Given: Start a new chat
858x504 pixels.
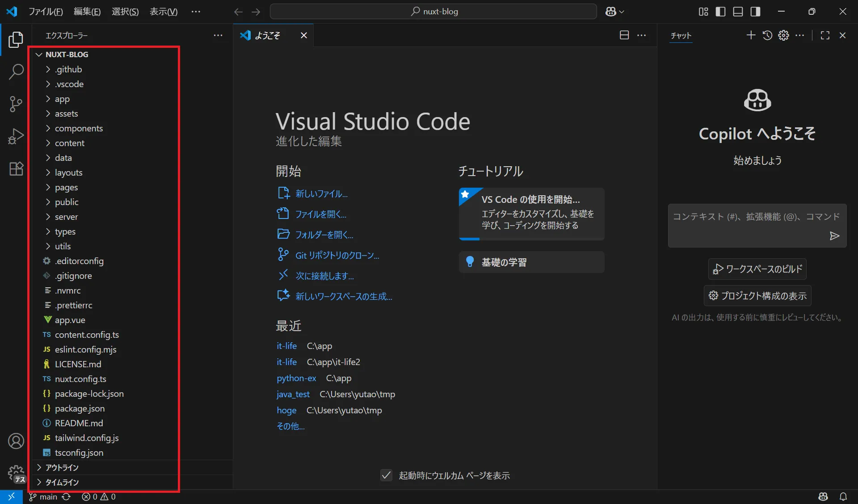Looking at the screenshot, I should pos(751,35).
